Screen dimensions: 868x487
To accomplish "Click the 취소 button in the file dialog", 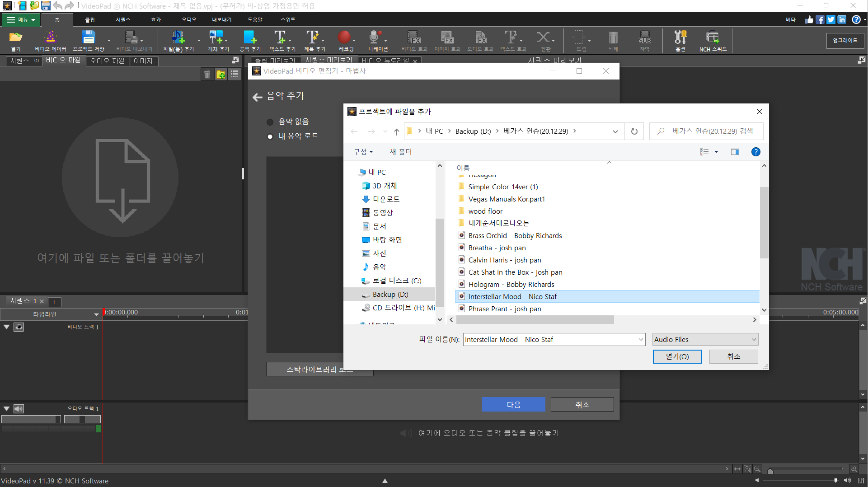I will point(733,356).
